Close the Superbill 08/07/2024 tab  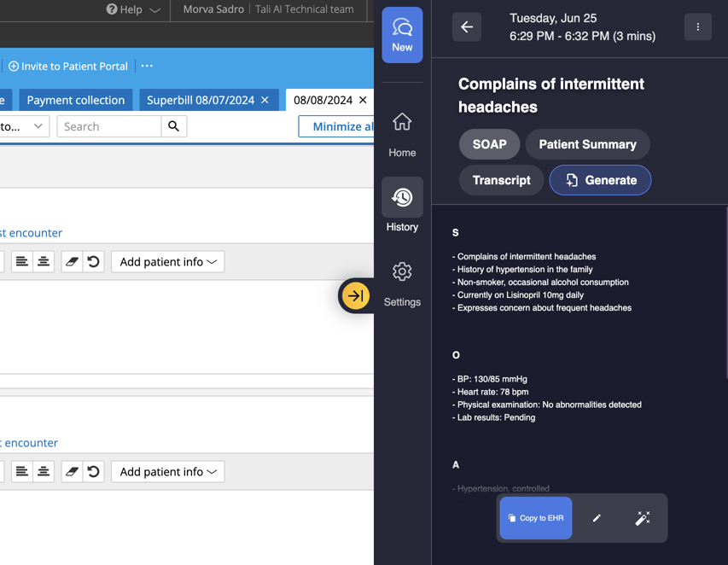pos(265,99)
